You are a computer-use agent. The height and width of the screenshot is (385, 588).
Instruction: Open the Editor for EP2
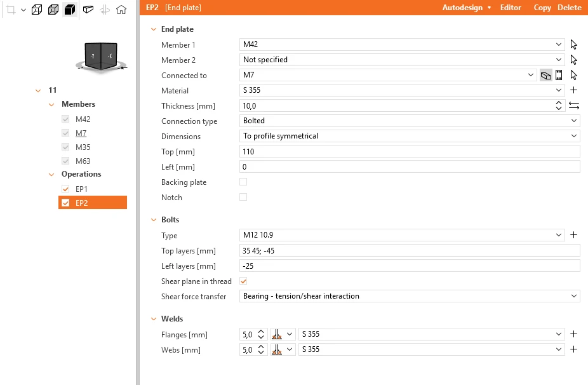(x=511, y=8)
